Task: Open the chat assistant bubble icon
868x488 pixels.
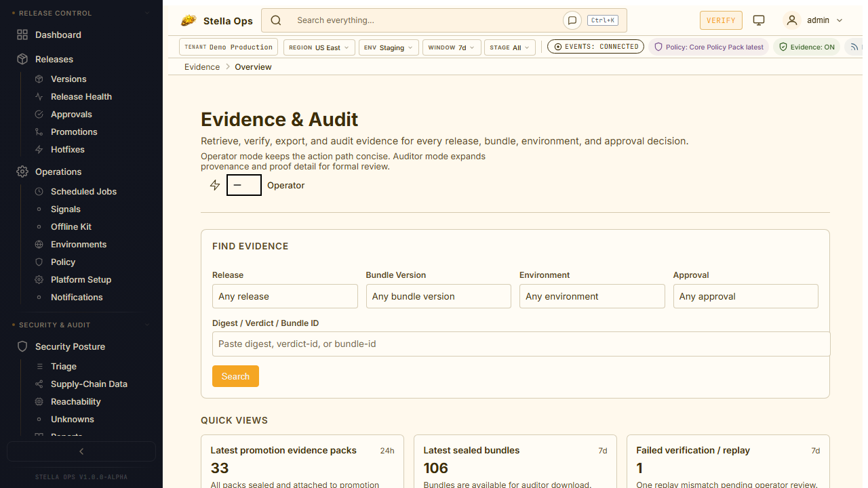Action: pos(572,20)
